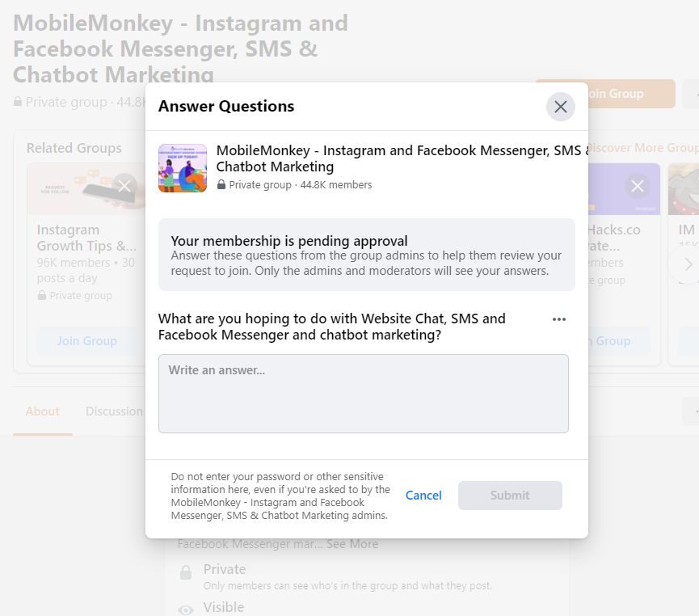Open the Discussion tab
The width and height of the screenshot is (699, 616).
coord(113,411)
